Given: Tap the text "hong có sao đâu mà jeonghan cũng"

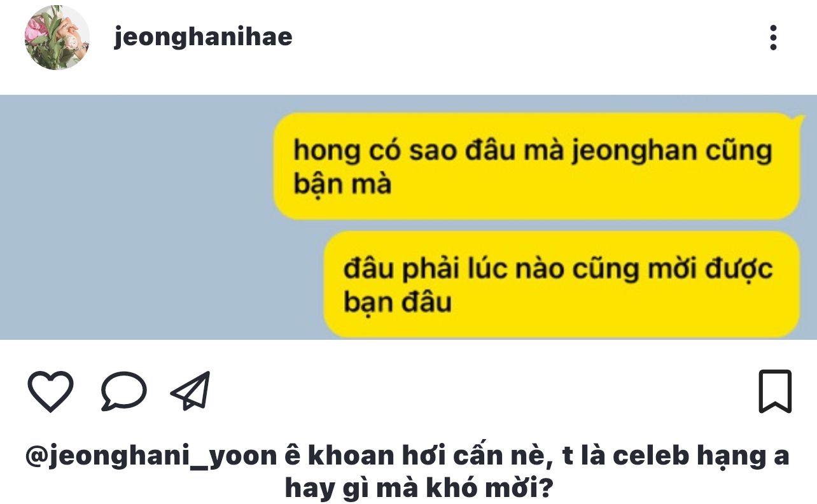Looking at the screenshot, I should click(x=533, y=151).
